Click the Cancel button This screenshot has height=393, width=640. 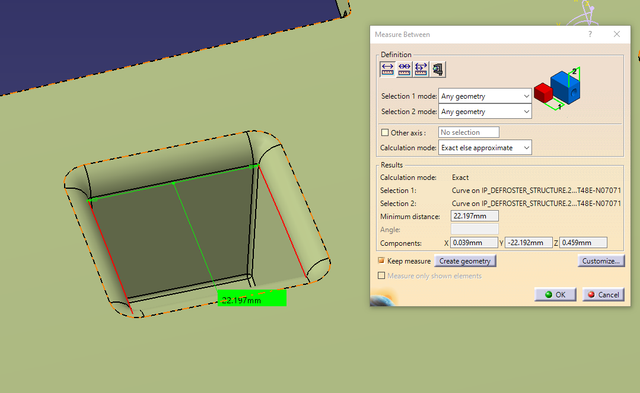pos(603,295)
